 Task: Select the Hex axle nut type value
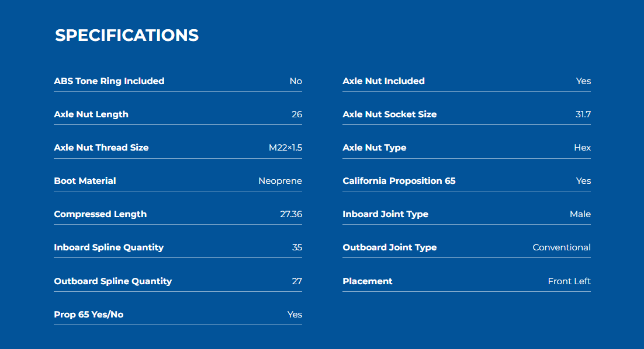pos(583,148)
